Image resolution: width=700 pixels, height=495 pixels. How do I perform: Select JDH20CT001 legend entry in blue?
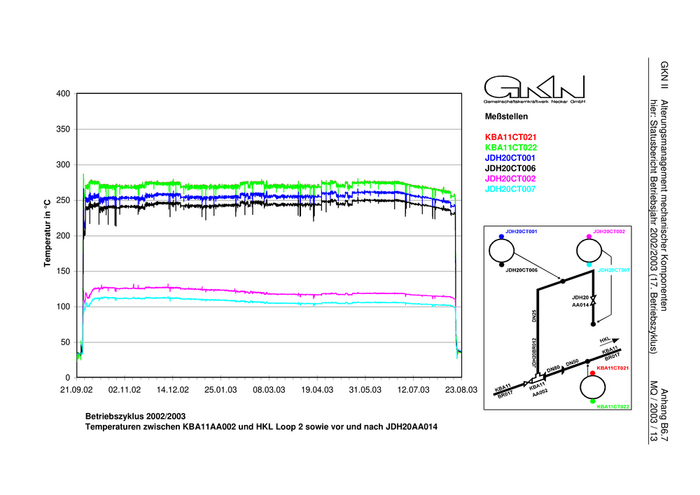[510, 158]
